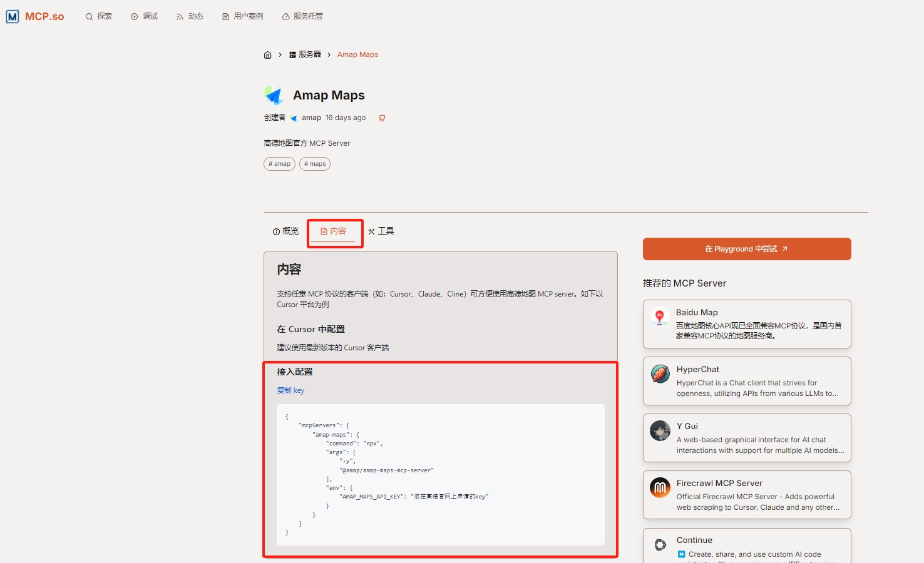Screen dimensions: 924x563
Task: Open the Firecrawl MCP Server card
Action: coord(747,495)
